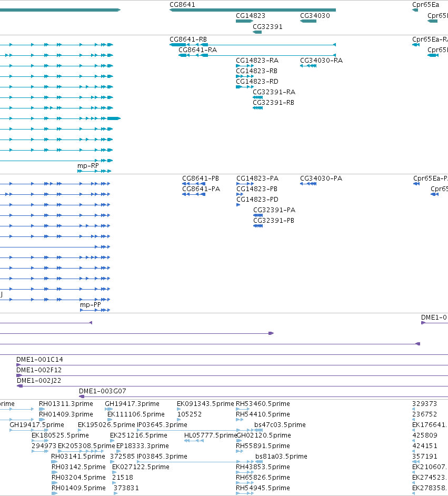
Task: Click EST RH03204.5prime
Action: pyautogui.click(x=79, y=478)
